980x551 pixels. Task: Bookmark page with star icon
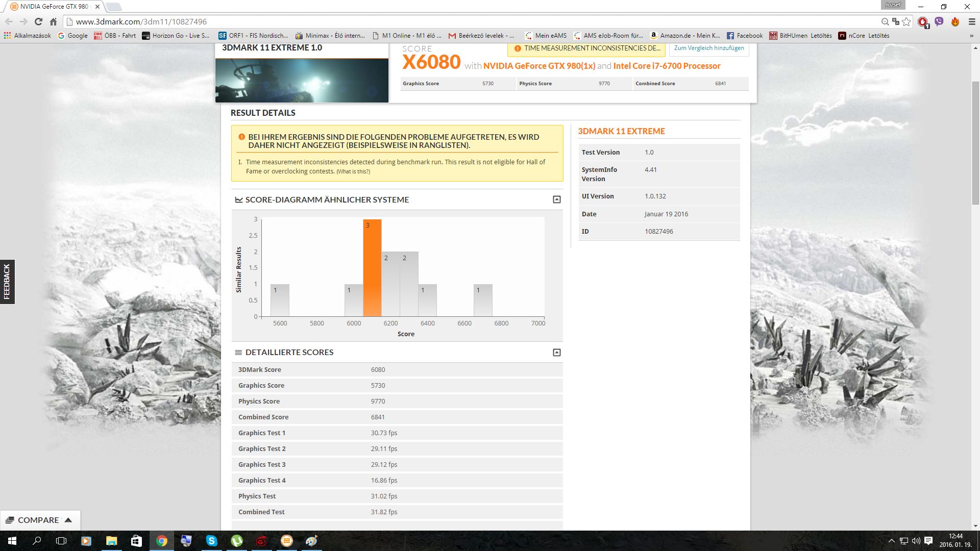point(906,21)
